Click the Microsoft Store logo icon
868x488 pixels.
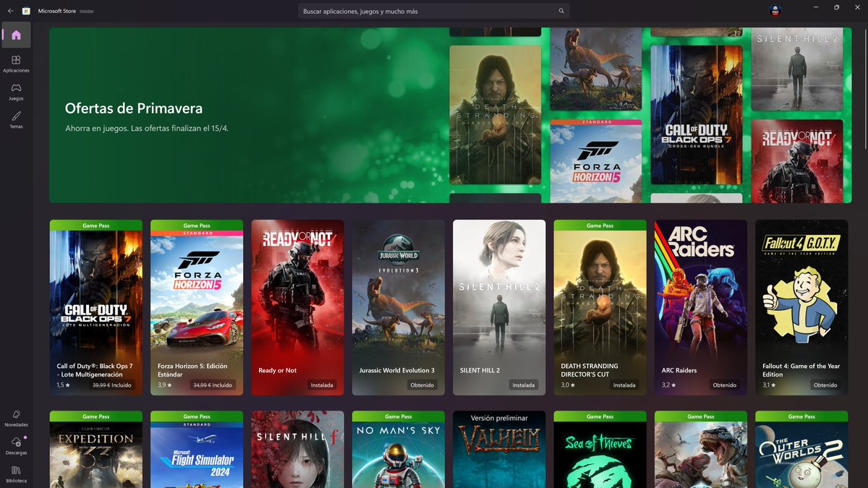click(x=26, y=11)
